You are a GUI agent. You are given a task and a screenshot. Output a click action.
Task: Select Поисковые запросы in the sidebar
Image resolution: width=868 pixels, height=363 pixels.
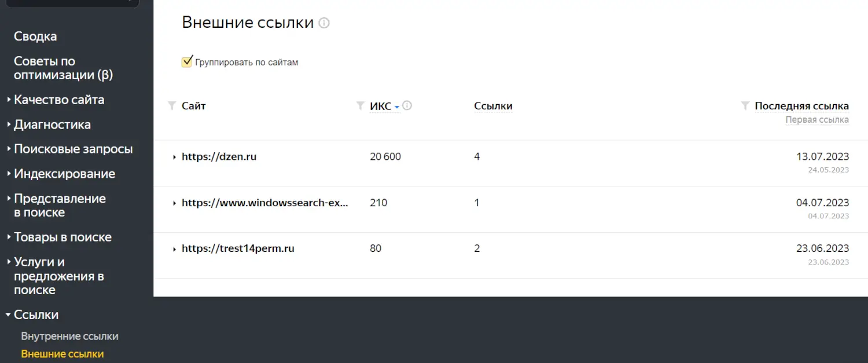pyautogui.click(x=73, y=149)
